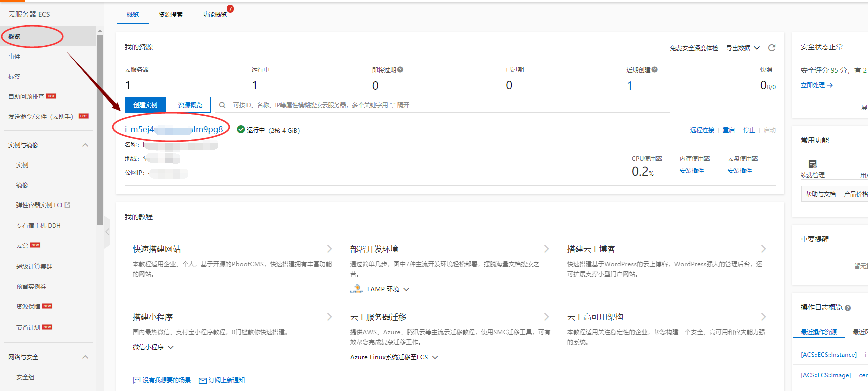
Task: Open the 导出数据 dropdown
Action: pyautogui.click(x=743, y=48)
